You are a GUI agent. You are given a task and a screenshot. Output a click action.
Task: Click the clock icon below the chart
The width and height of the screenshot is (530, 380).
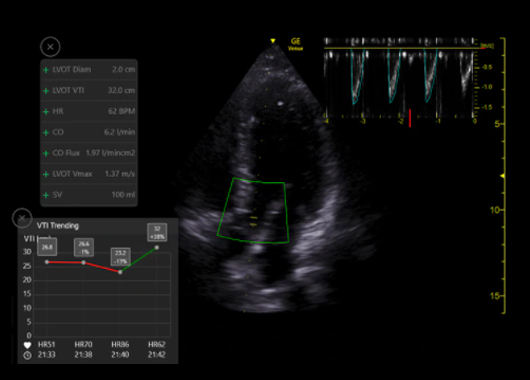(x=27, y=355)
